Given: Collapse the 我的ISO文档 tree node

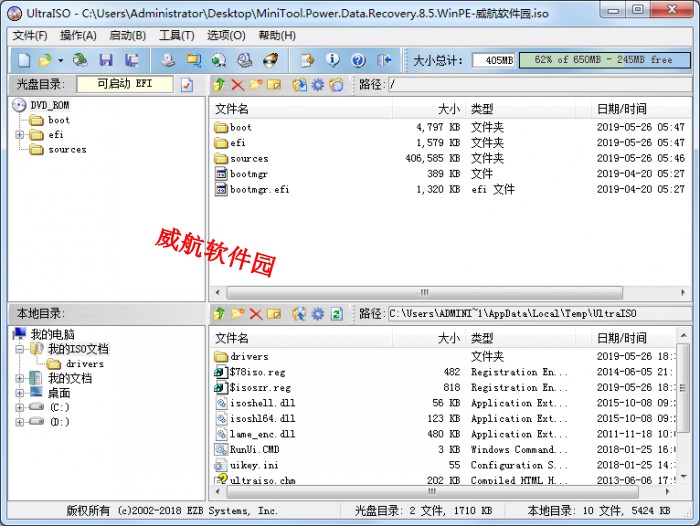Looking at the screenshot, I should pyautogui.click(x=20, y=349).
